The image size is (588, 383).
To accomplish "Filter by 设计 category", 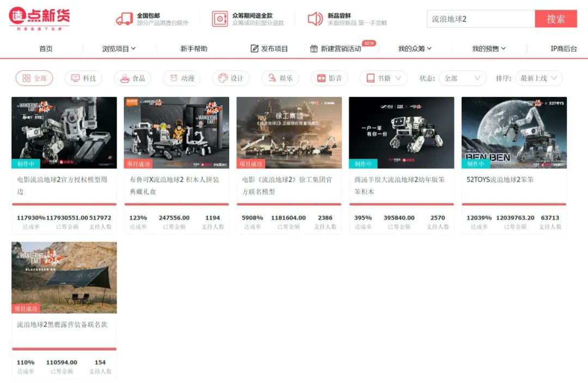I will click(x=231, y=78).
